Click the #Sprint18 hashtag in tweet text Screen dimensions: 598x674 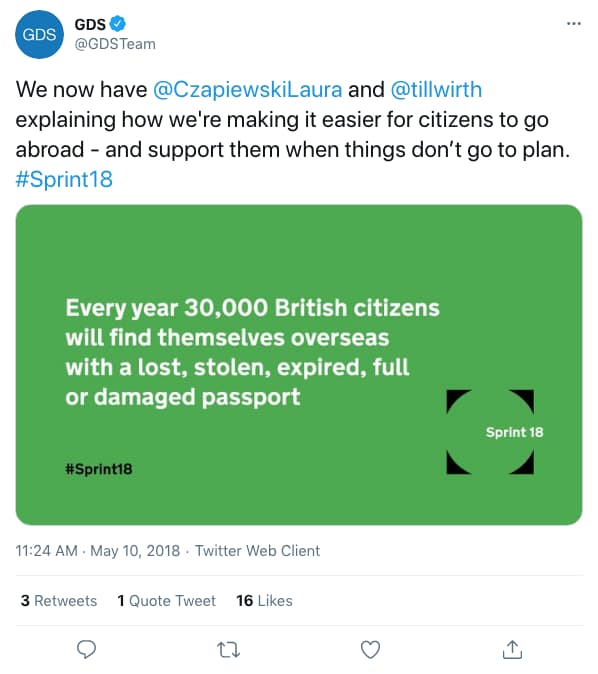pos(64,179)
